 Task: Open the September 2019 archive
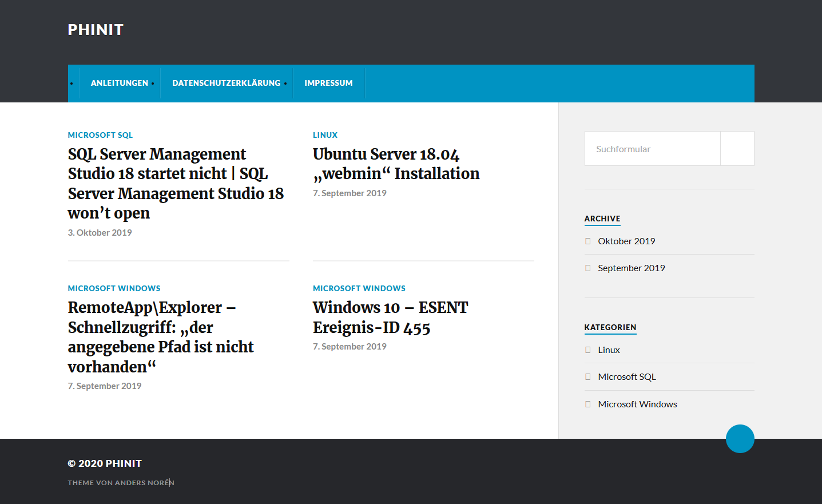(631, 268)
